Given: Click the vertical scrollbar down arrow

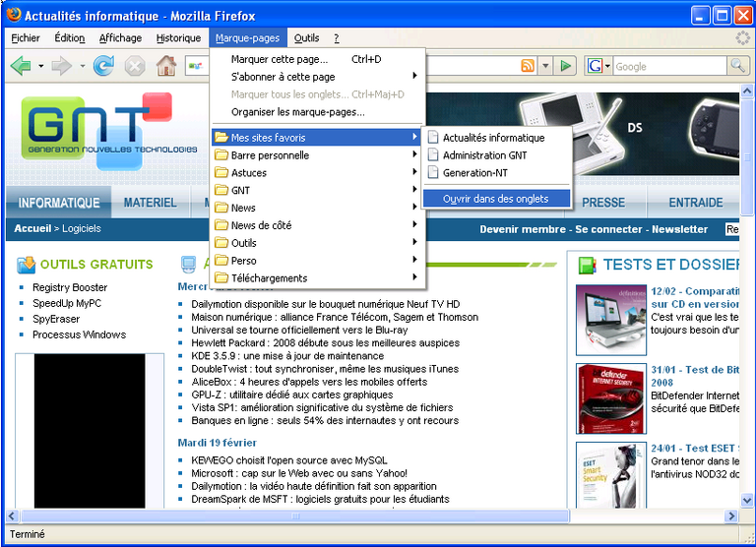Looking at the screenshot, I should click(747, 501).
